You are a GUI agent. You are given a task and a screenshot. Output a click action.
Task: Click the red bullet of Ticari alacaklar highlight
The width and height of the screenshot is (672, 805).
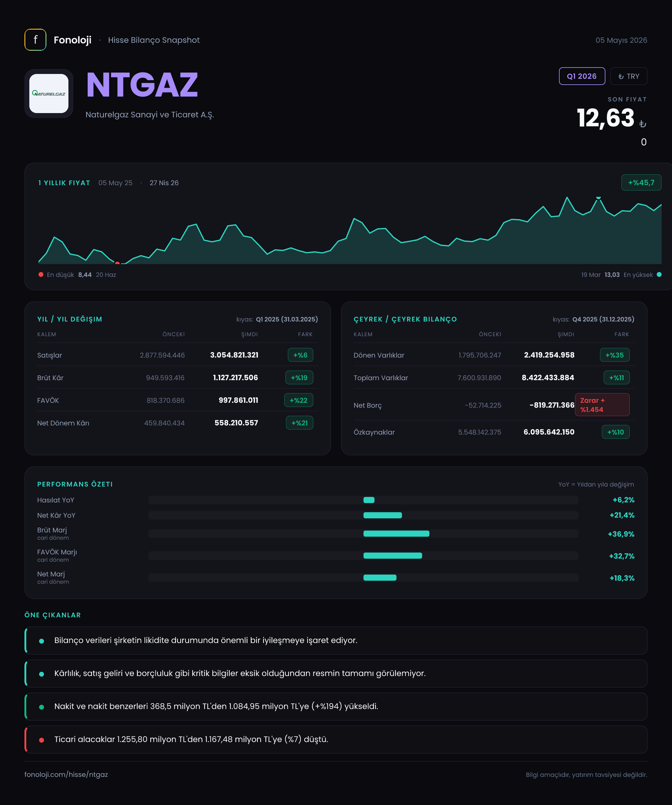click(x=41, y=740)
